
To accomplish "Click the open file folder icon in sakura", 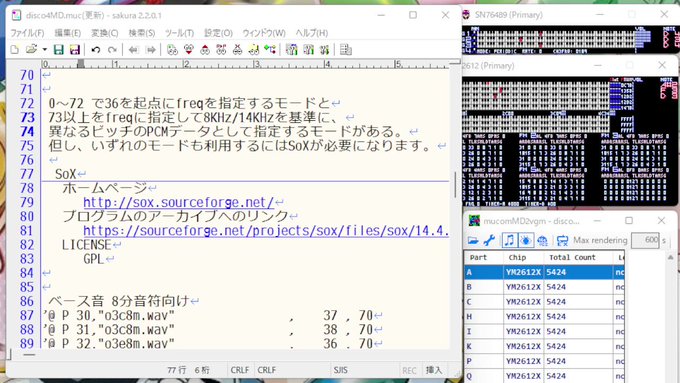I will [31, 50].
